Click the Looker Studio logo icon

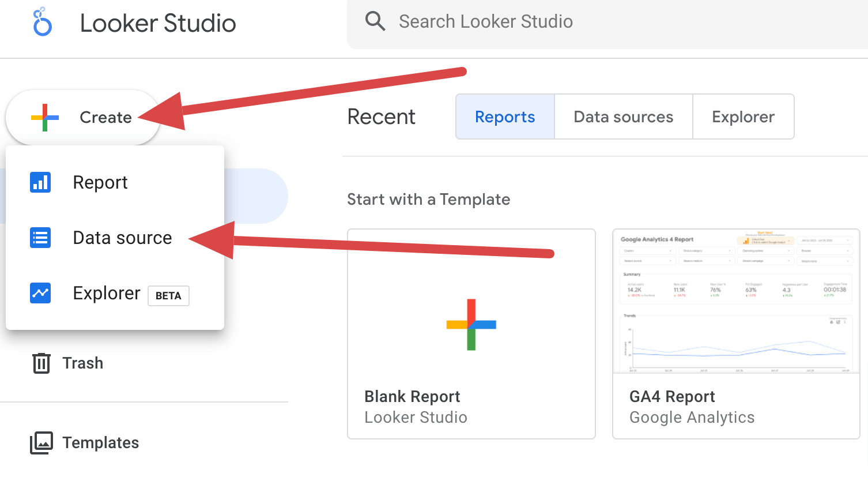pos(42,22)
